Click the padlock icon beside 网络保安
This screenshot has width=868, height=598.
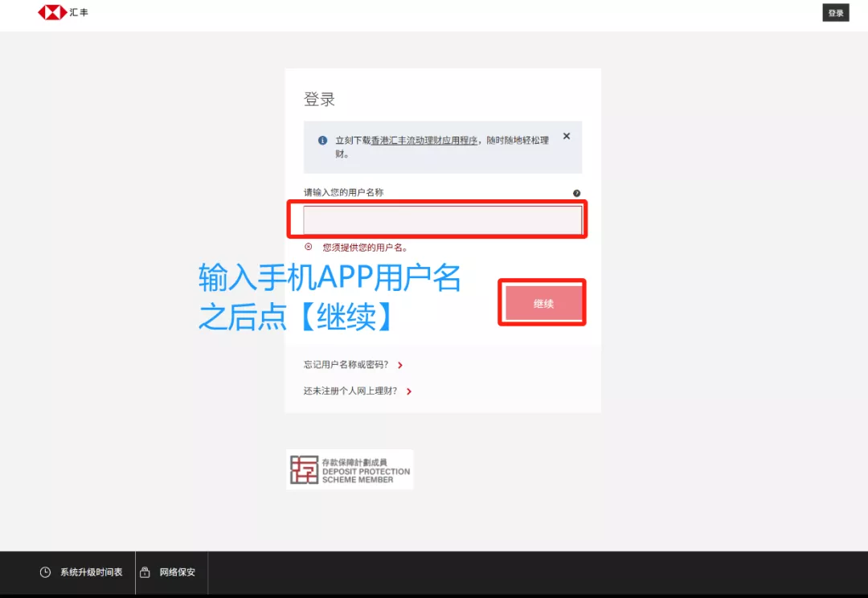click(x=145, y=572)
